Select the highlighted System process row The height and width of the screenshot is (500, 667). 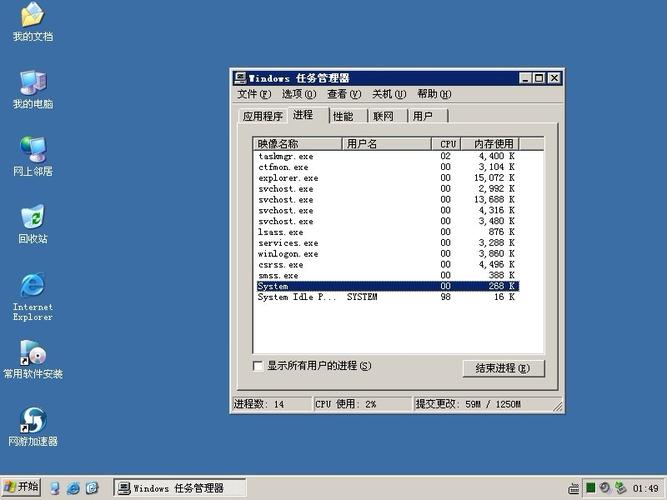point(387,286)
